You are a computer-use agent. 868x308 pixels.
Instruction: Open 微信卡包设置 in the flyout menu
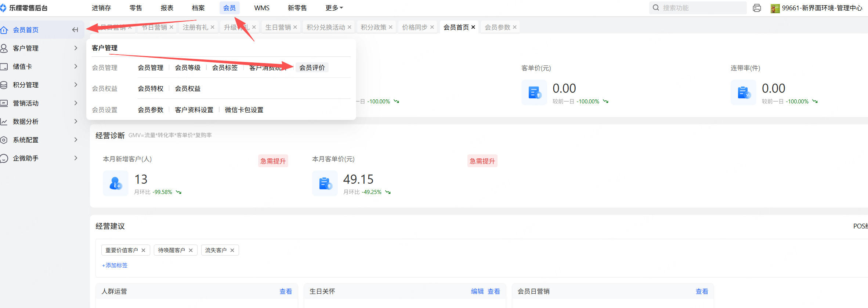click(x=244, y=110)
